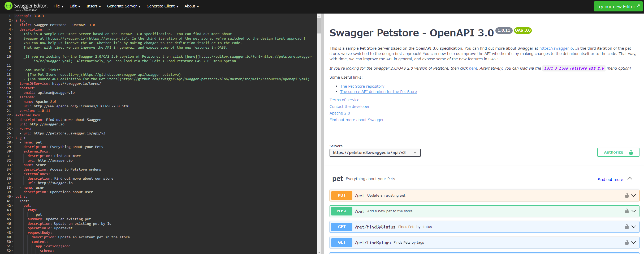Click the editor vertical scrollbar thumb

coord(319,25)
